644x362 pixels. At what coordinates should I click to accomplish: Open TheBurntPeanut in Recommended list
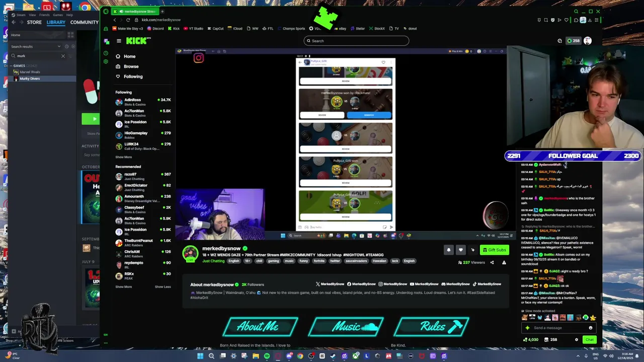pos(143,242)
